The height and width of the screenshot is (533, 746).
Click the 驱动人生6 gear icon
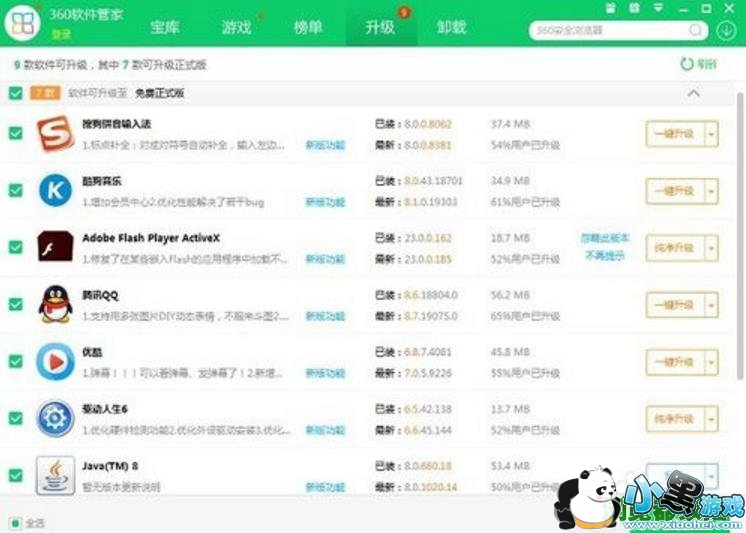pyautogui.click(x=56, y=419)
